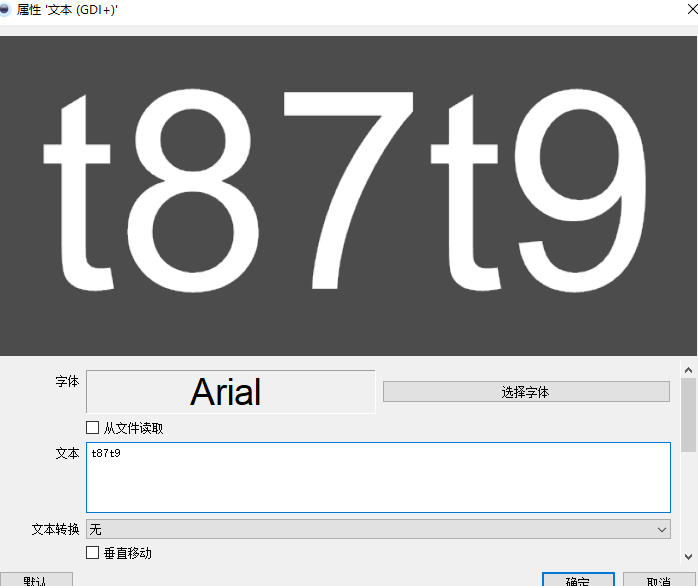Click the 取消 button

tap(659, 580)
